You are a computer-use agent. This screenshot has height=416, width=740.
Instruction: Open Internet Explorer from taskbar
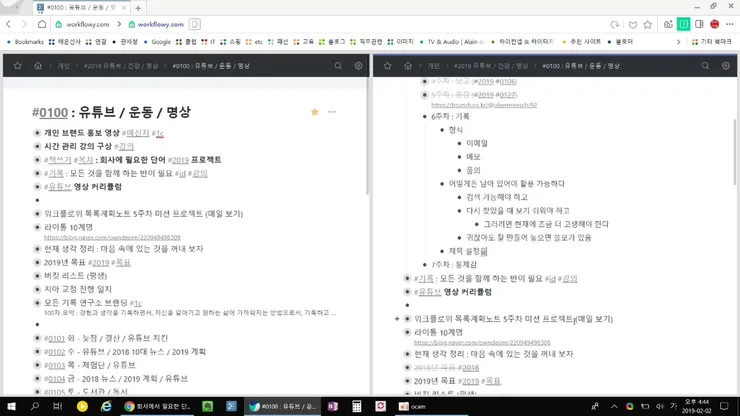[106, 406]
